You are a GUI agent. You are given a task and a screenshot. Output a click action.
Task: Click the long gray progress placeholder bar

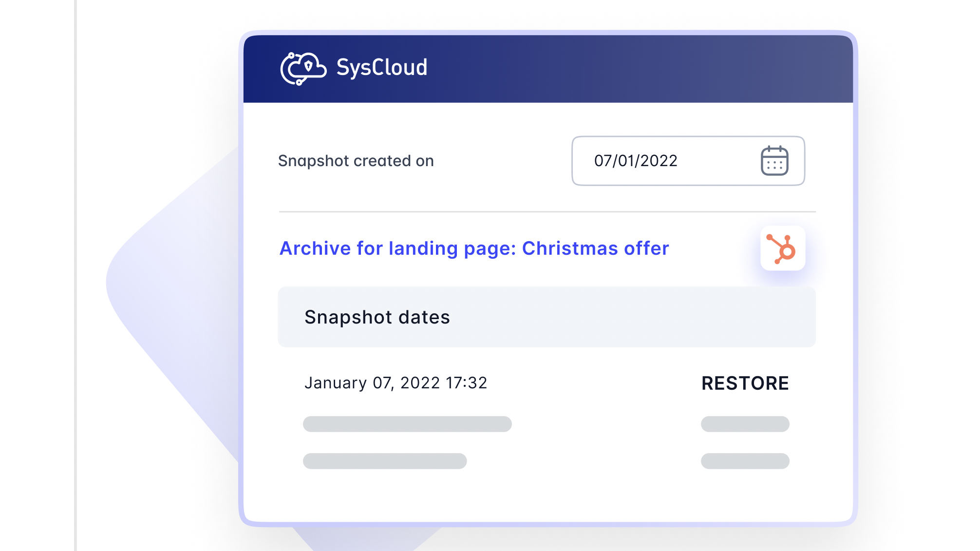point(407,424)
